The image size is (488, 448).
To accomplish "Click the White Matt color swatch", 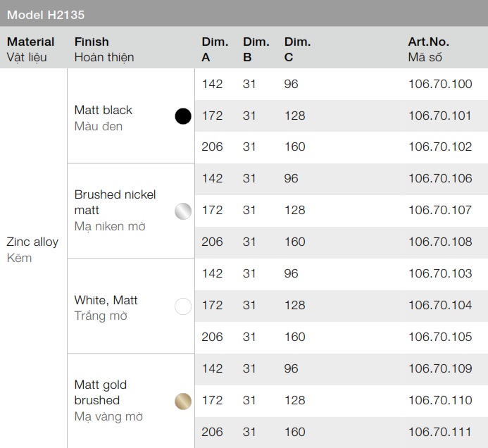I will coord(183,306).
